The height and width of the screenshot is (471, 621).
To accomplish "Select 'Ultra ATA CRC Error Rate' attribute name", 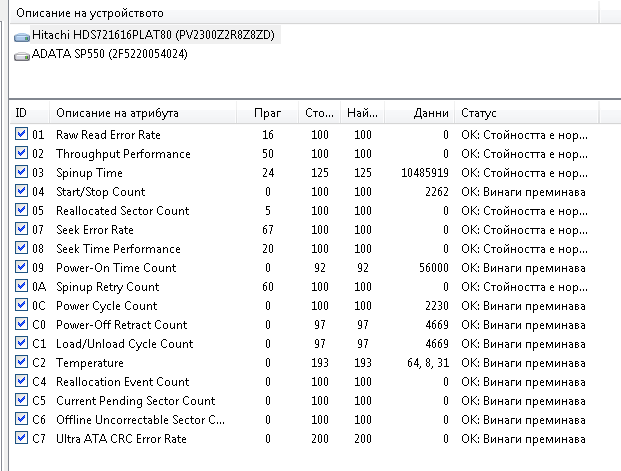I will (x=121, y=439).
